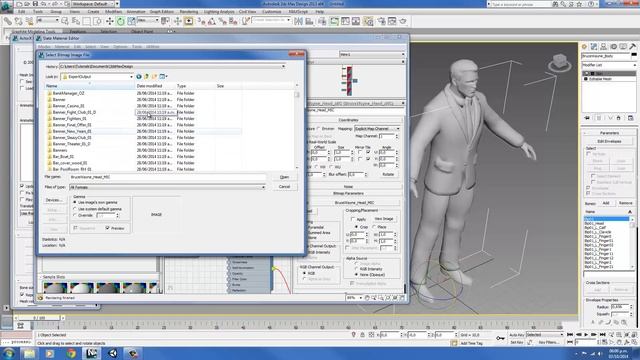Select Use system default gamma option

click(75, 209)
